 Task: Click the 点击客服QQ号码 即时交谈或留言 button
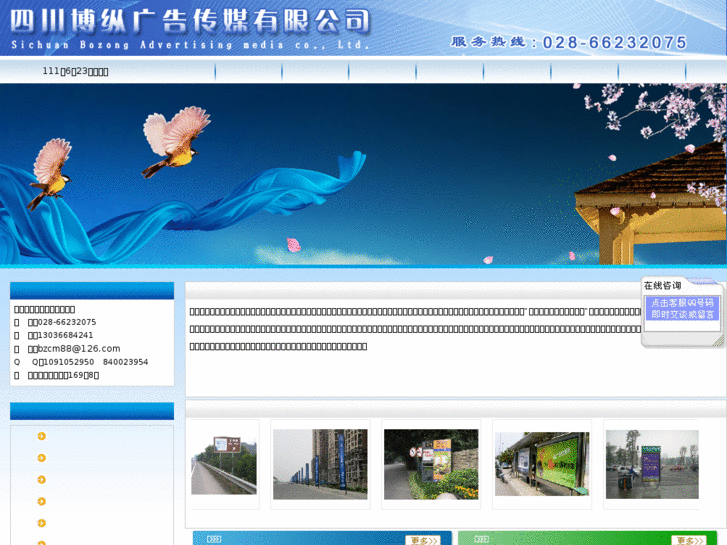pos(682,308)
